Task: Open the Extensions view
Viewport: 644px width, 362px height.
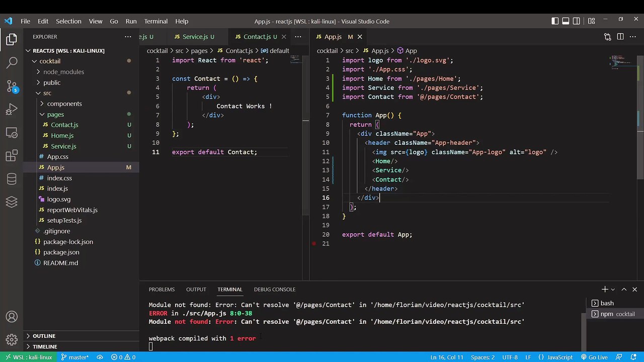Action: tap(12, 156)
